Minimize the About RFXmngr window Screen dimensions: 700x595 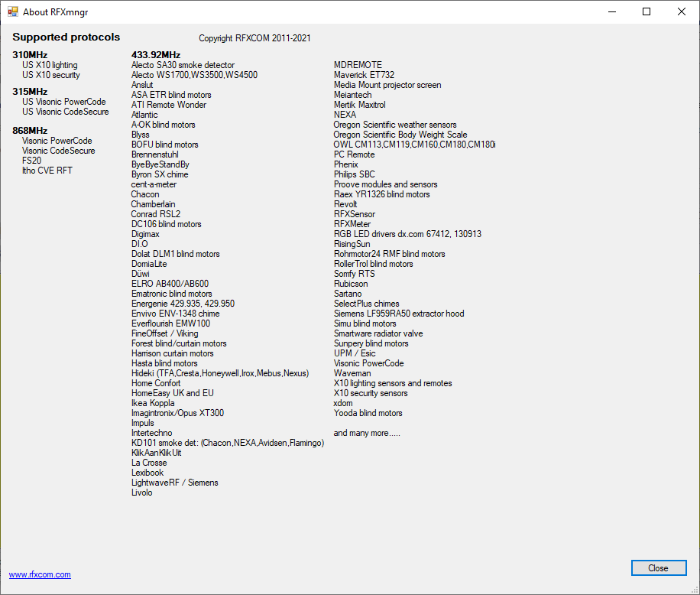pyautogui.click(x=612, y=11)
